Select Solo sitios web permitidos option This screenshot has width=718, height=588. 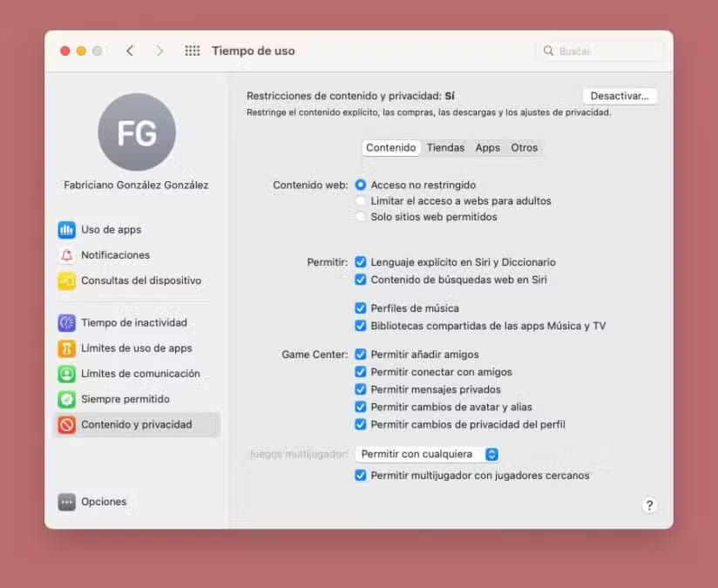pos(361,217)
